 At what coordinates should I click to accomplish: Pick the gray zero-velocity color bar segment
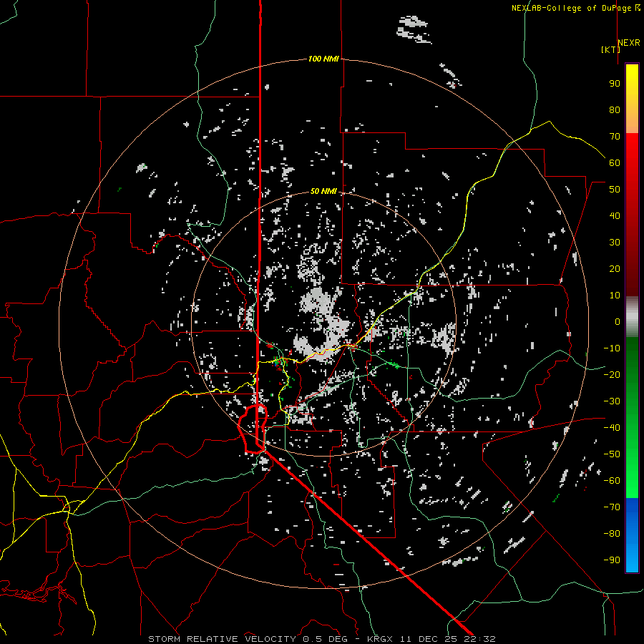(632, 317)
